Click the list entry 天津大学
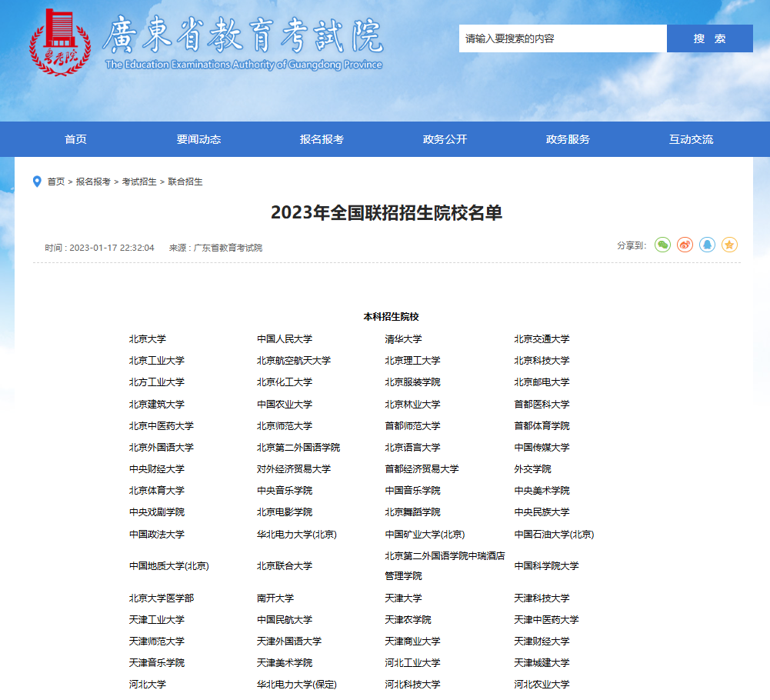 (403, 598)
